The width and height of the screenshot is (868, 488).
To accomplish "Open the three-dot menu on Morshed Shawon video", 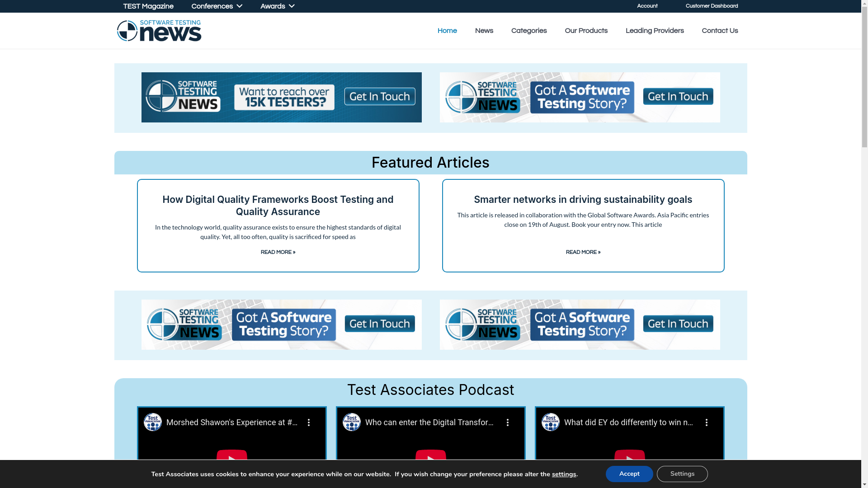I will click(x=309, y=422).
